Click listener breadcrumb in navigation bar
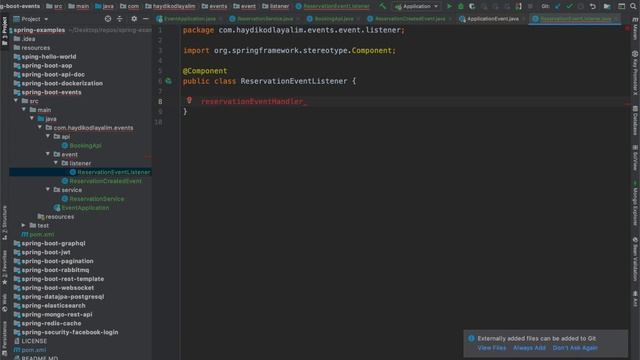 pyautogui.click(x=276, y=6)
